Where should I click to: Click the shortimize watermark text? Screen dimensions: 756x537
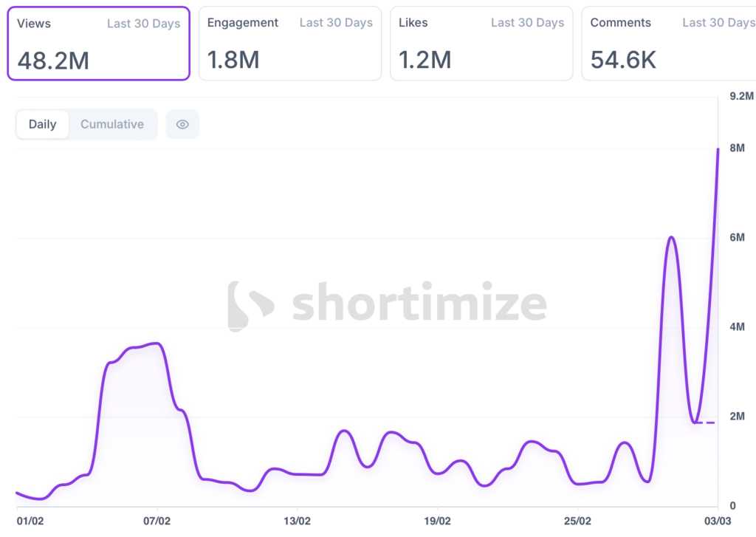tap(419, 304)
